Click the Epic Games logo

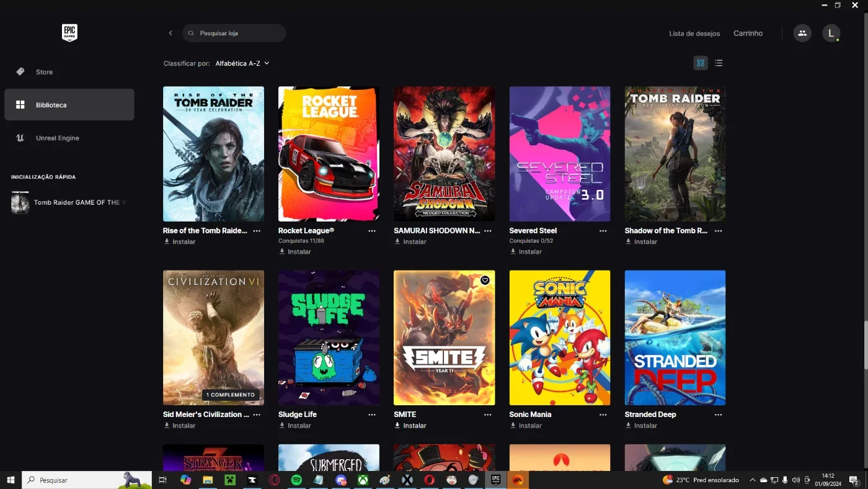pyautogui.click(x=69, y=33)
